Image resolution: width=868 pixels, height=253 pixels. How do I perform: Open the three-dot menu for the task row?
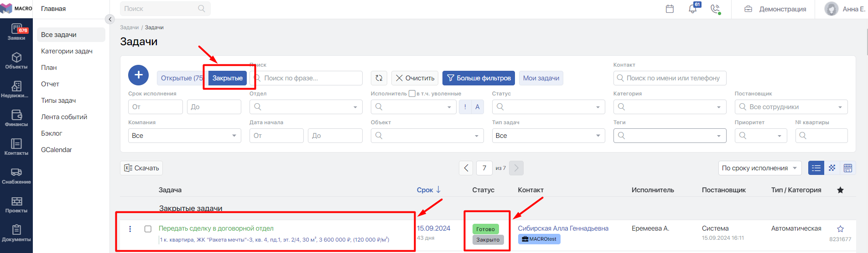[130, 229]
